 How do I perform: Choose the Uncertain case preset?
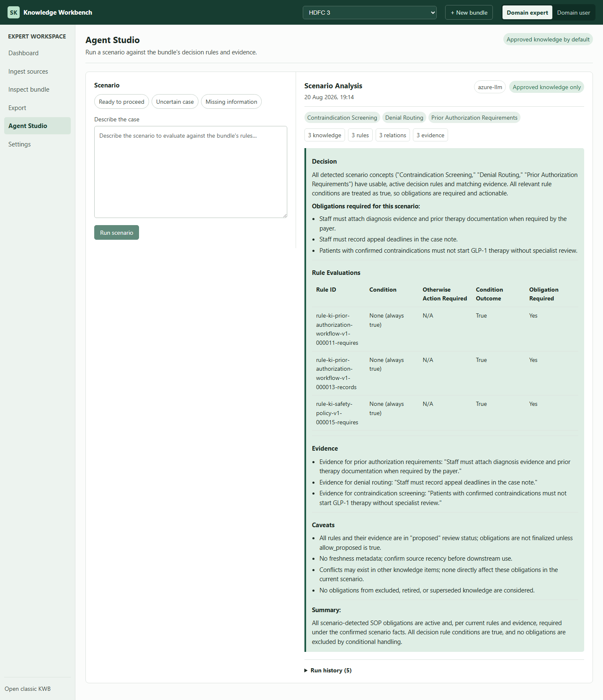tap(175, 102)
